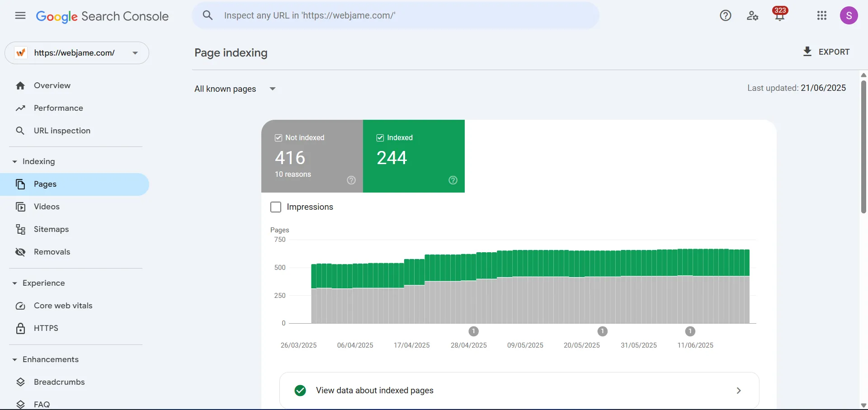Click help icon on Indexed card
The width and height of the screenshot is (868, 410).
click(453, 180)
